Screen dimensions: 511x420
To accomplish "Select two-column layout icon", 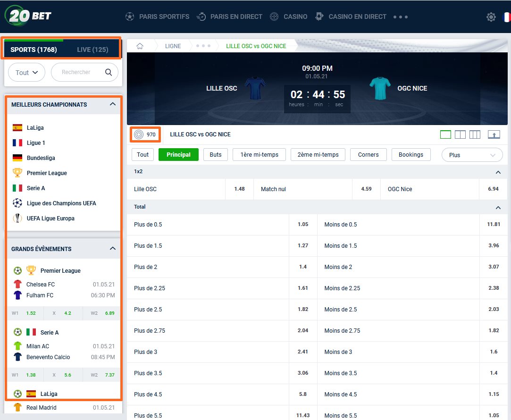I will [x=460, y=134].
